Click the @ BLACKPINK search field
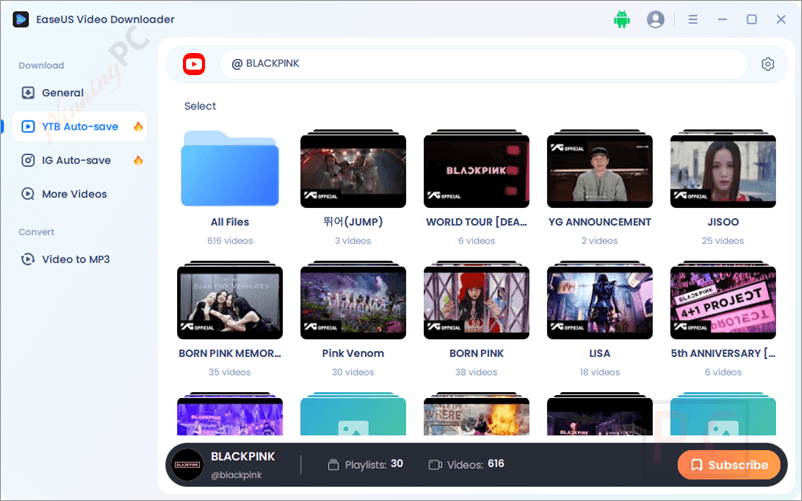Screen dimensions: 802x501 (484, 64)
